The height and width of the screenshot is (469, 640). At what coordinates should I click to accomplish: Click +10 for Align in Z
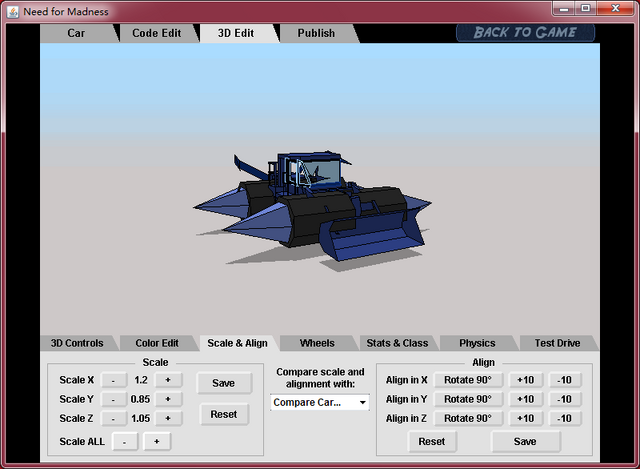pos(526,418)
